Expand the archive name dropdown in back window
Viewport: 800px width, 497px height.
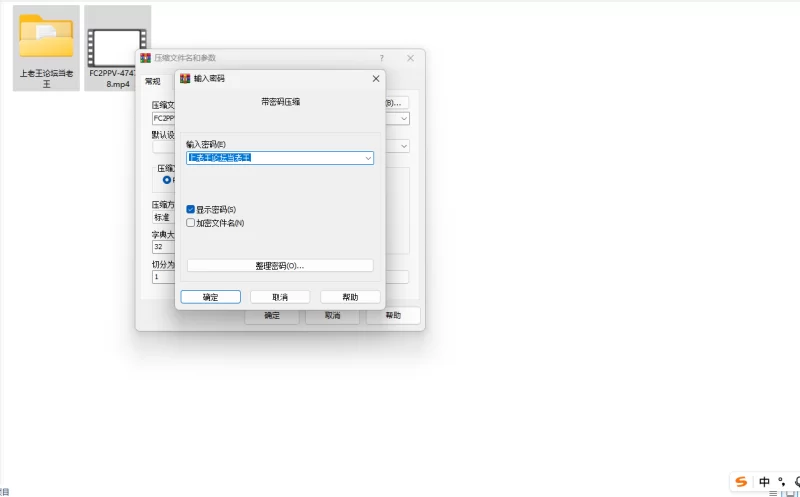(x=404, y=118)
